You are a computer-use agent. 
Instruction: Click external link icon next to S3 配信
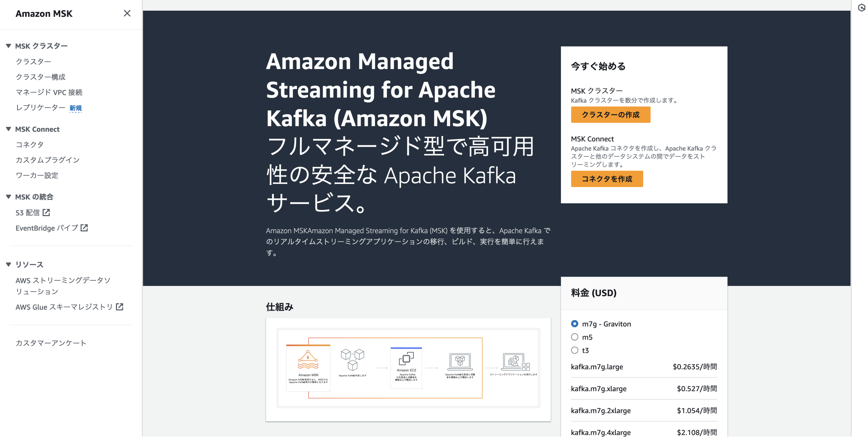46,213
